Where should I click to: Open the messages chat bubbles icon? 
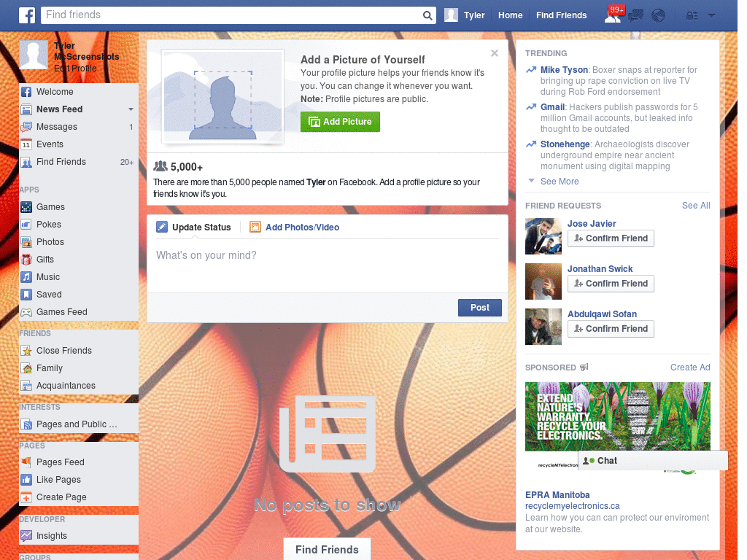pos(635,16)
